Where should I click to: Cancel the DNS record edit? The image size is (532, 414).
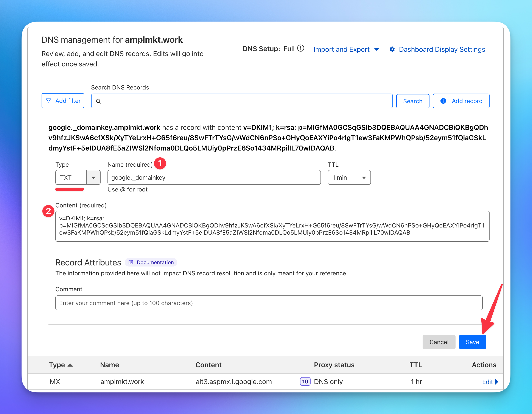439,342
